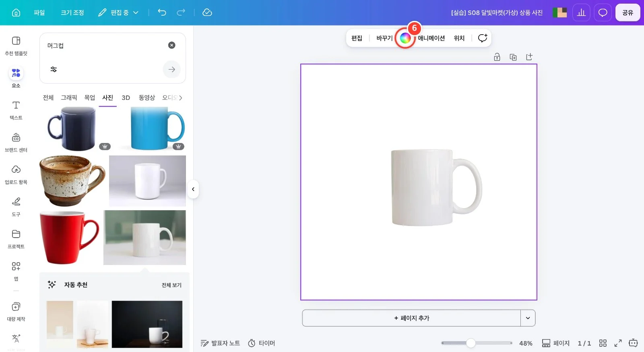Screen dimensions: 644x352
Task: Switch to the 전체 tab
Action: point(48,97)
